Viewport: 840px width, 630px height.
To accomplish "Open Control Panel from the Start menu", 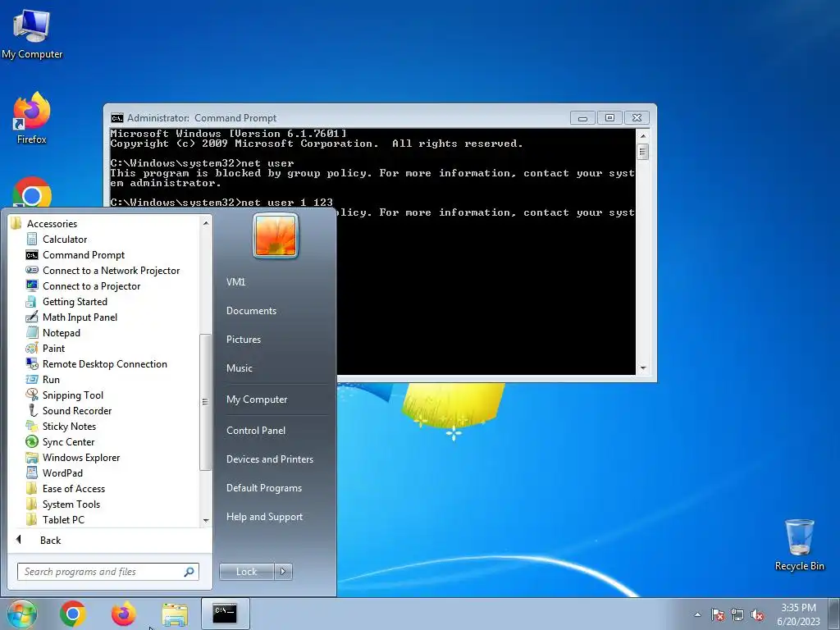I will (x=256, y=430).
